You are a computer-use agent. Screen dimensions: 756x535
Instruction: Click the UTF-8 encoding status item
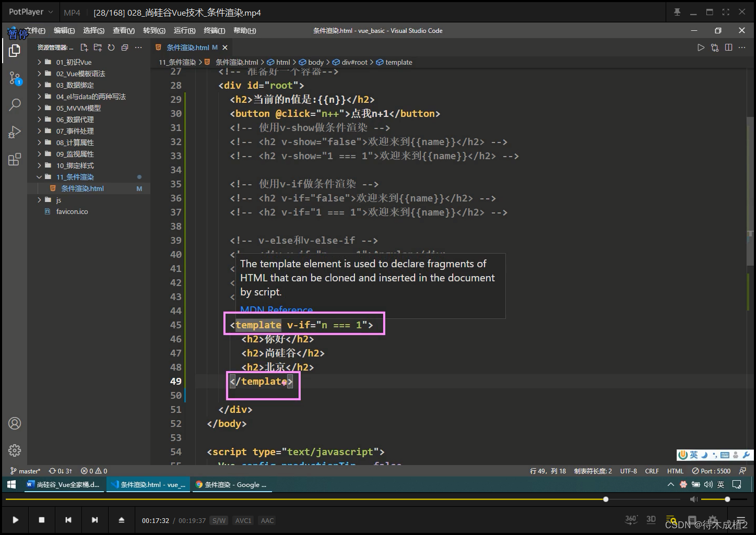tap(629, 471)
